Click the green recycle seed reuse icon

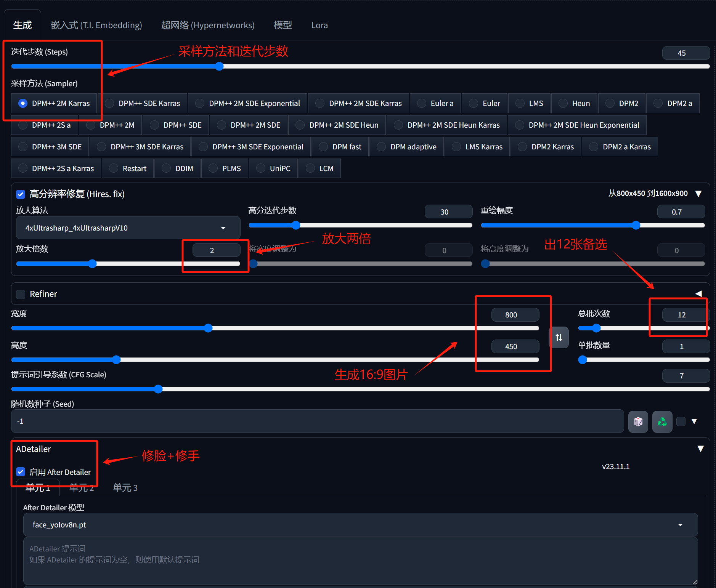662,421
